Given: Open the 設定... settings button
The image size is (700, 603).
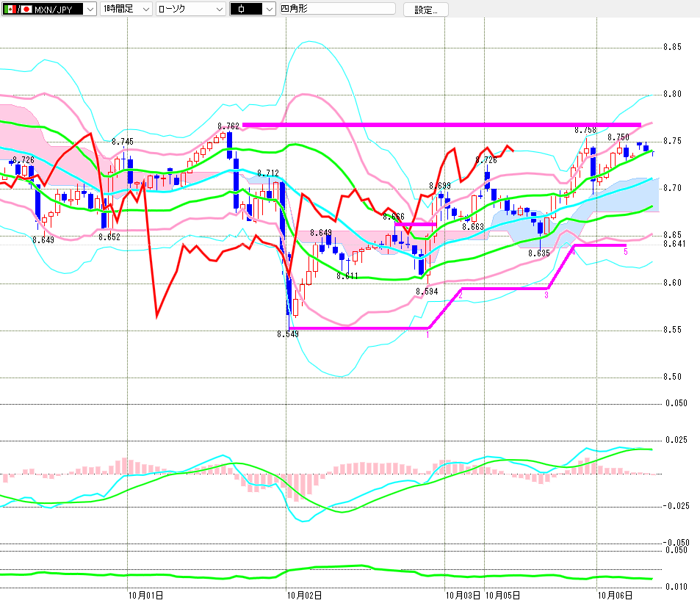Looking at the screenshot, I should pos(425,10).
